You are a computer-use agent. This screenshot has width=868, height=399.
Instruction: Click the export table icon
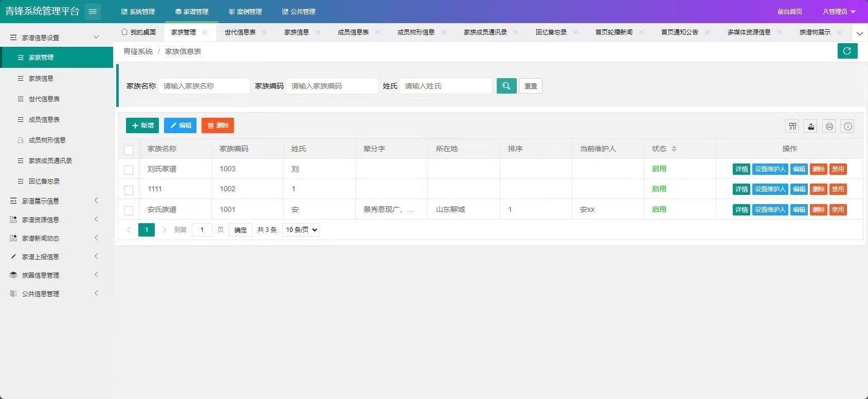(x=811, y=126)
